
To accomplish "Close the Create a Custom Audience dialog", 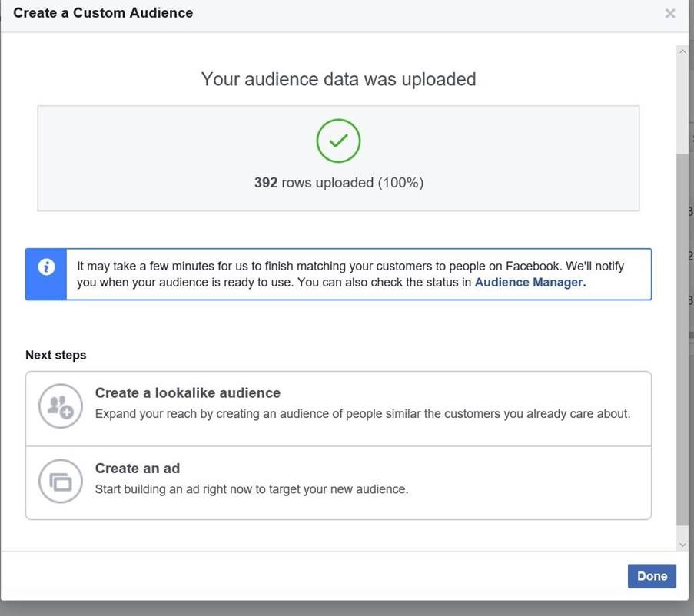I will coord(670,13).
